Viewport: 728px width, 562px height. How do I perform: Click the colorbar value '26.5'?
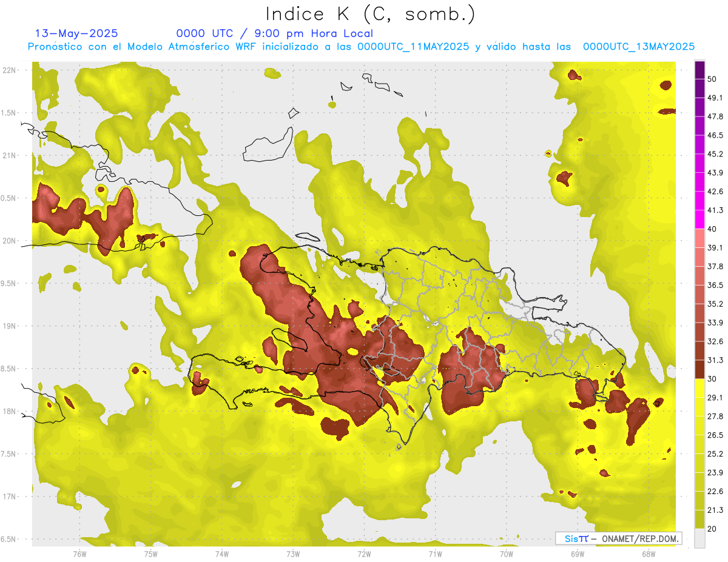pos(715,435)
